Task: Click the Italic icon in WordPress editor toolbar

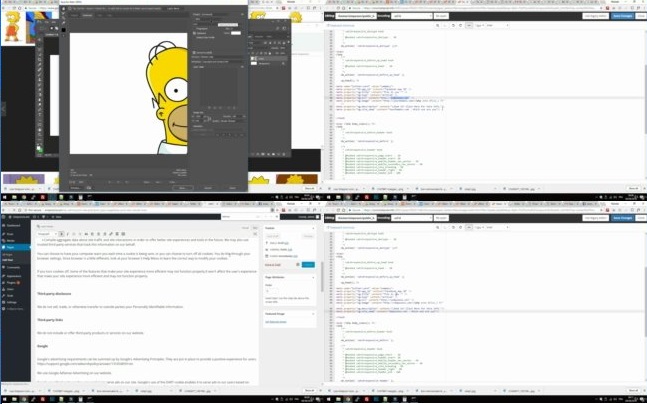Action: (68, 234)
